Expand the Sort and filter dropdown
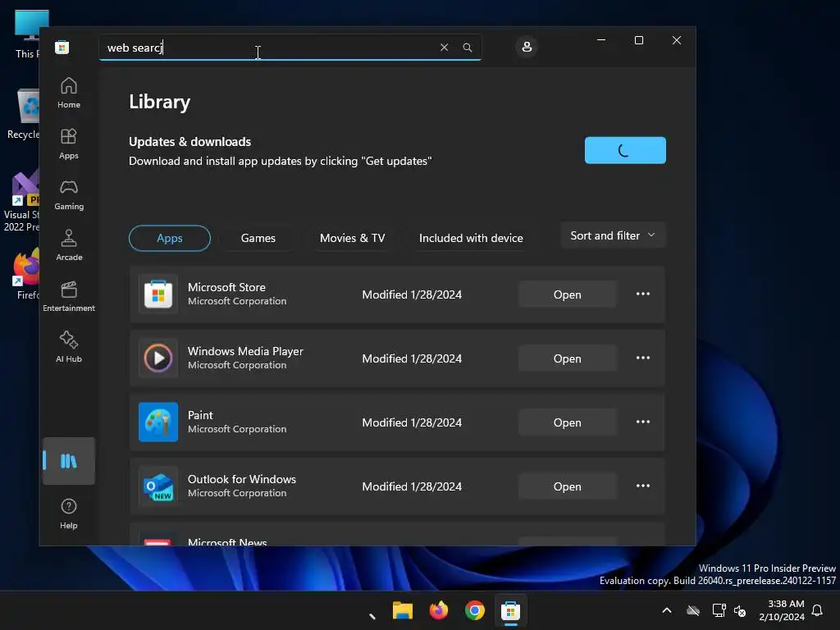The width and height of the screenshot is (840, 630). pyautogui.click(x=613, y=235)
